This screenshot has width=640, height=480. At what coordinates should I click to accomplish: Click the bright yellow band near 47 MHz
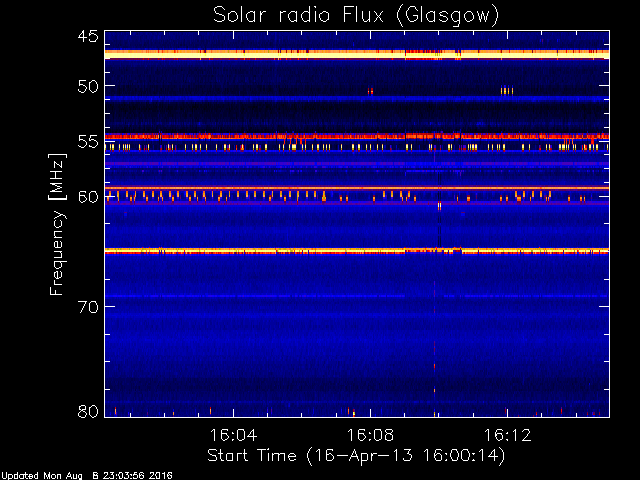(x=357, y=54)
